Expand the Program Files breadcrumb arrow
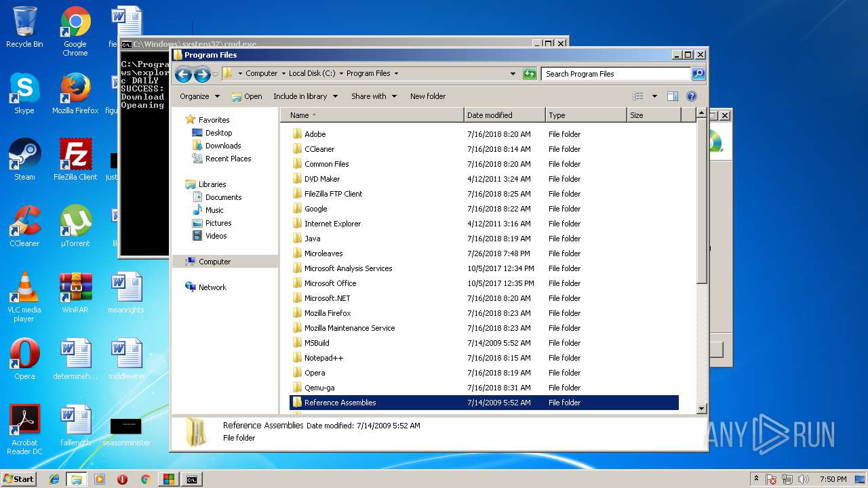This screenshot has height=488, width=868. click(x=396, y=74)
